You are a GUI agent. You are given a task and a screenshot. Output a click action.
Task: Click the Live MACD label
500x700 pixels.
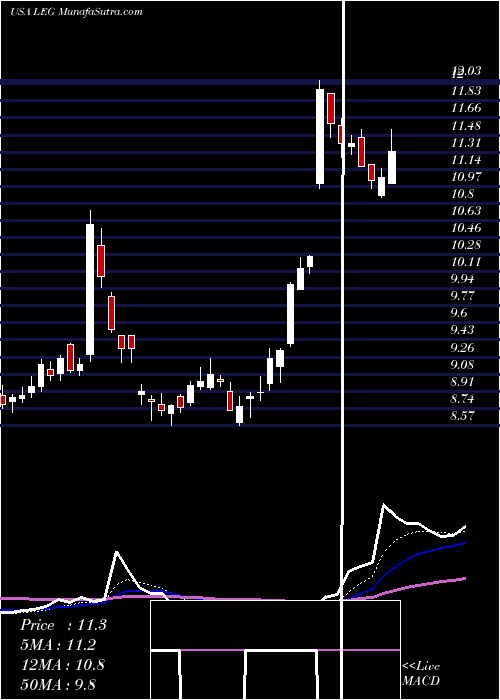421,674
